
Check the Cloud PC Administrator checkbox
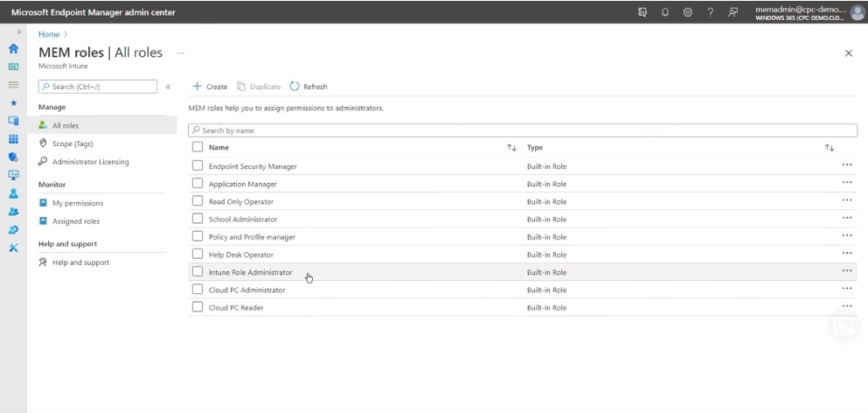(198, 290)
